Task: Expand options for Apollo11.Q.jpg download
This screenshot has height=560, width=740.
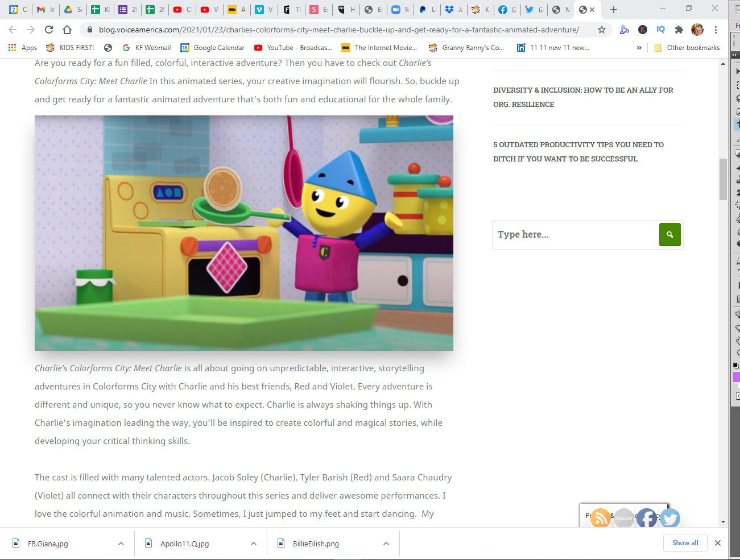Action: tap(253, 544)
